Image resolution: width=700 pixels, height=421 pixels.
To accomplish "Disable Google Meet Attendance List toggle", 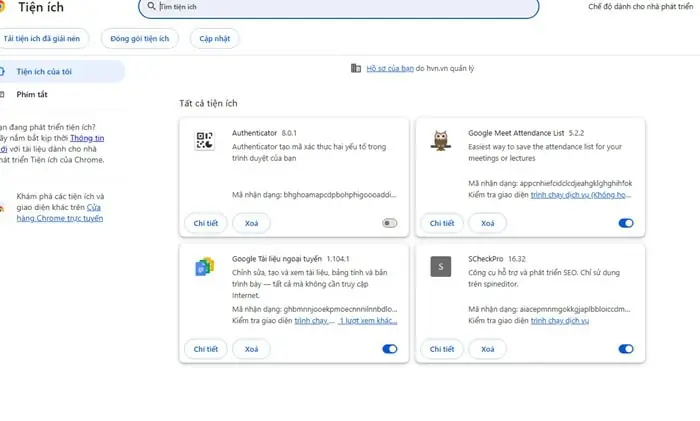I will 626,223.
